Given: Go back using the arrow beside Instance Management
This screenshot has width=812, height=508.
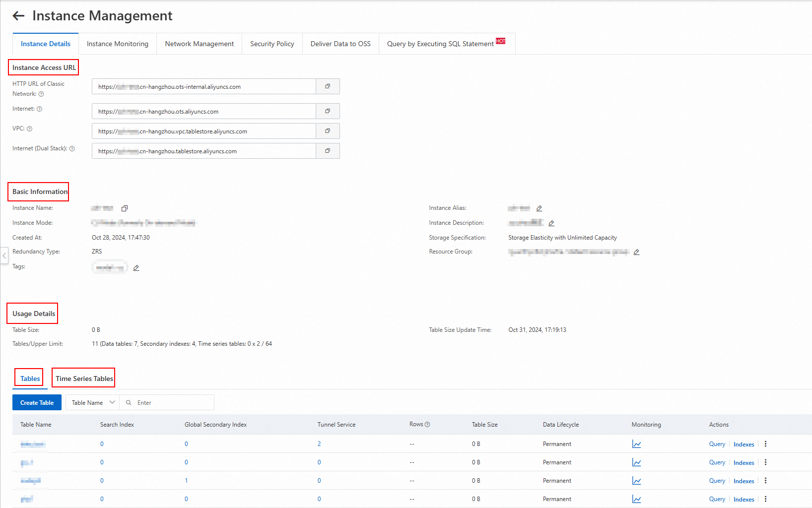Looking at the screenshot, I should 18,16.
